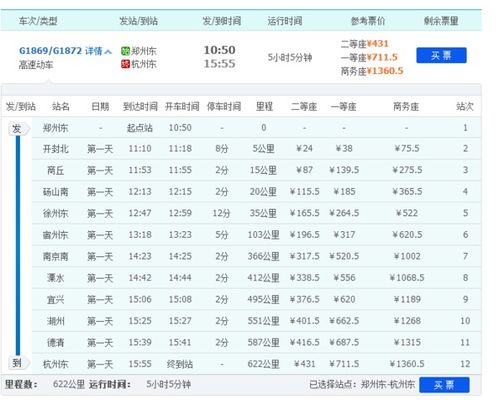Click departure time 10:50 in the summary row
The width and height of the screenshot is (499, 400).
220,50
